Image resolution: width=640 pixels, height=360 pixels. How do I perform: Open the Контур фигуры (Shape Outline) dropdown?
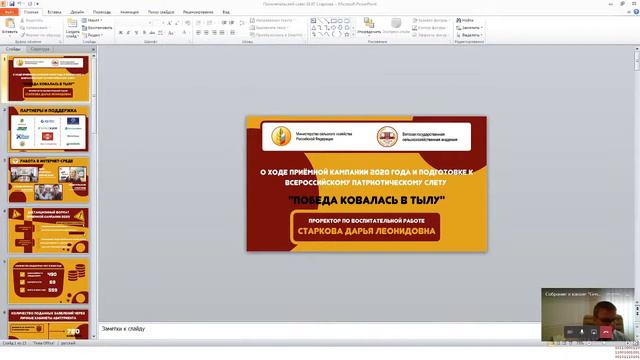tap(430, 27)
